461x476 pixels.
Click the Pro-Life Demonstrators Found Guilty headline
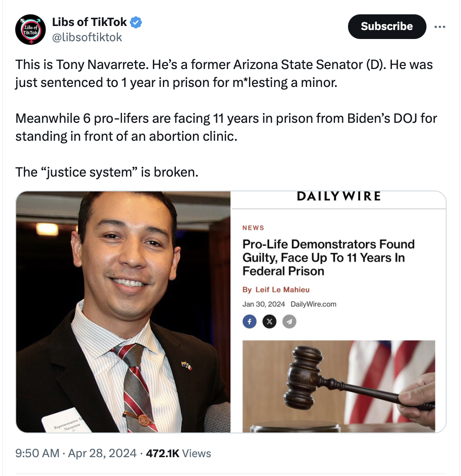[x=328, y=257]
